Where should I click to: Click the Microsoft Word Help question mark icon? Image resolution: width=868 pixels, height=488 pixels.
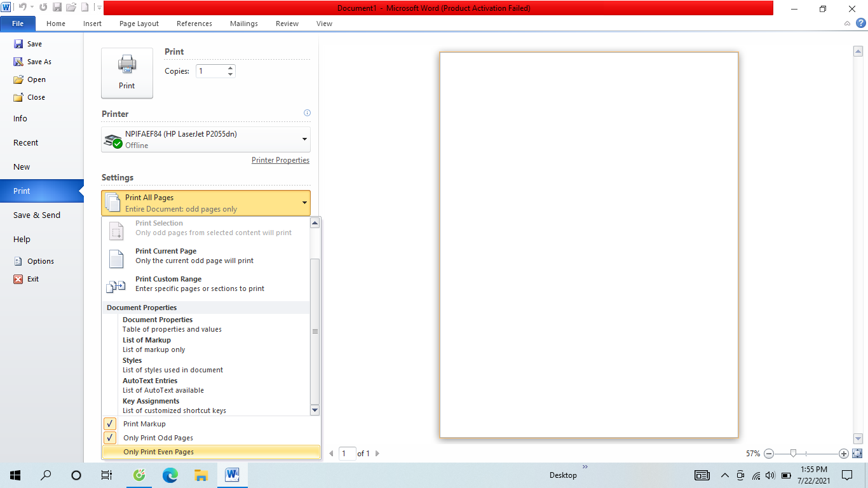coord(861,23)
